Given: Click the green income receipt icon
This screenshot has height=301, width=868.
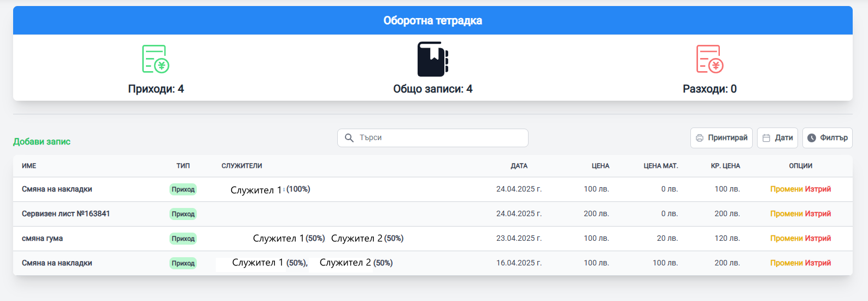Looking at the screenshot, I should coord(156,59).
